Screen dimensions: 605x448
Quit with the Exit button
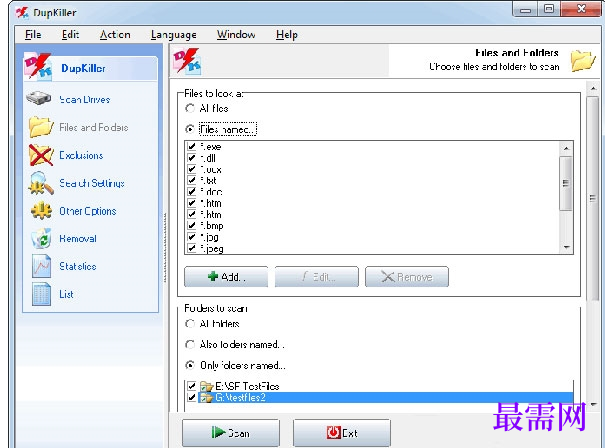click(x=342, y=433)
